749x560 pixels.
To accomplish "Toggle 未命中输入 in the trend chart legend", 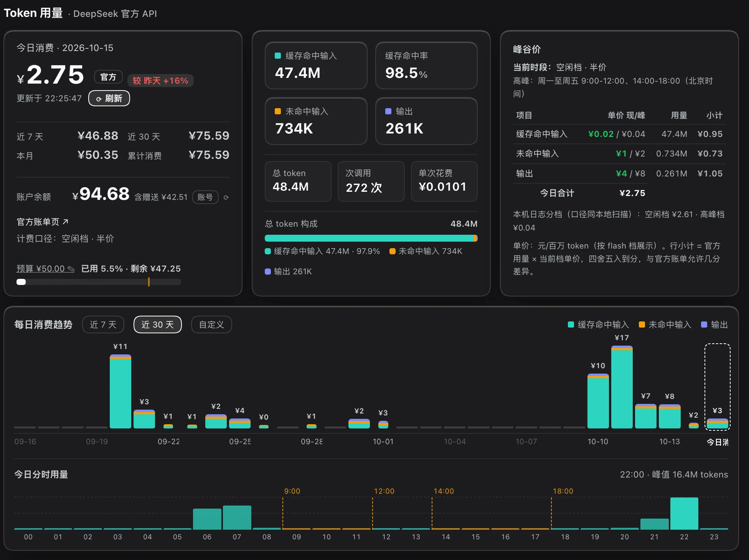I will click(x=665, y=325).
